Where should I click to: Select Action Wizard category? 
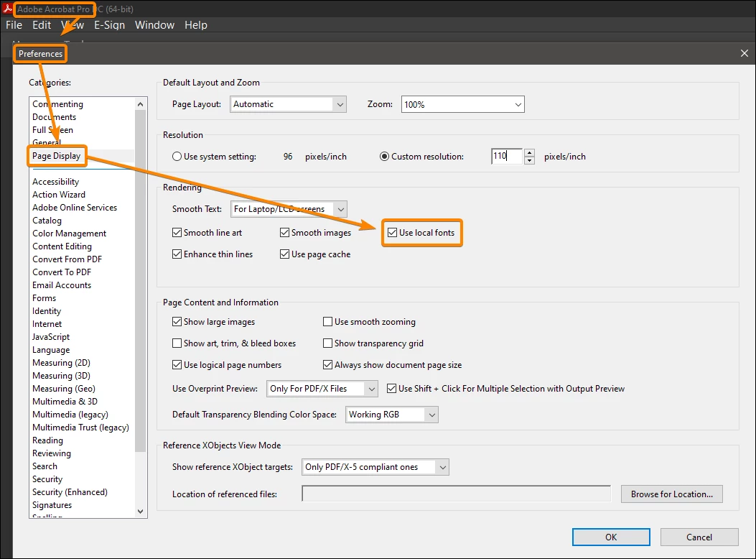point(59,195)
